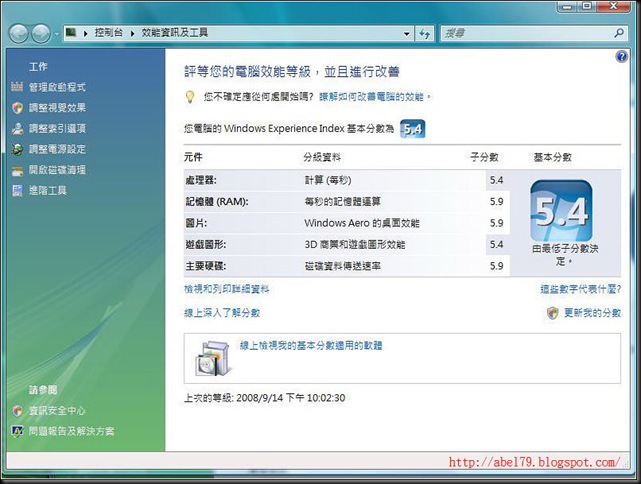Open the address bar history dropdown

[406, 34]
